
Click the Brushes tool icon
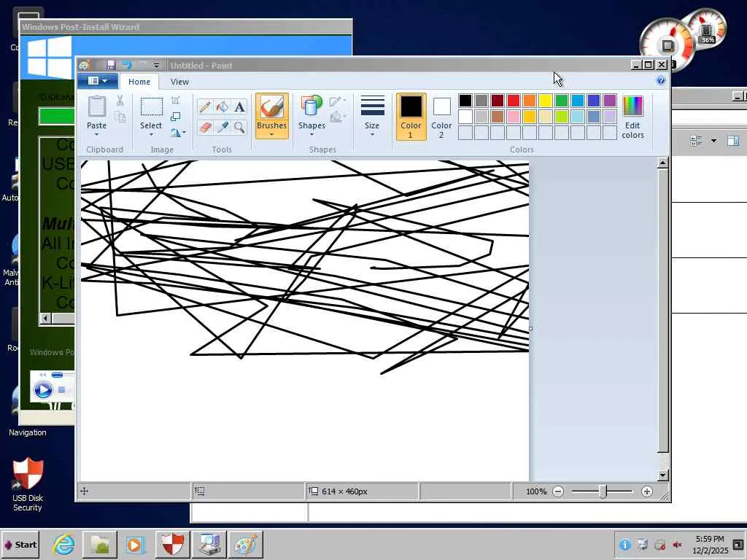[271, 106]
